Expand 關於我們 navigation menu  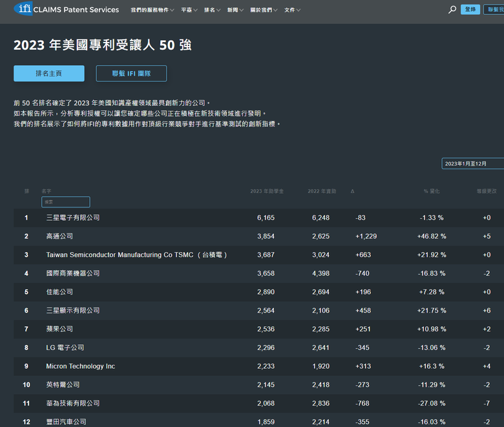pos(264,10)
